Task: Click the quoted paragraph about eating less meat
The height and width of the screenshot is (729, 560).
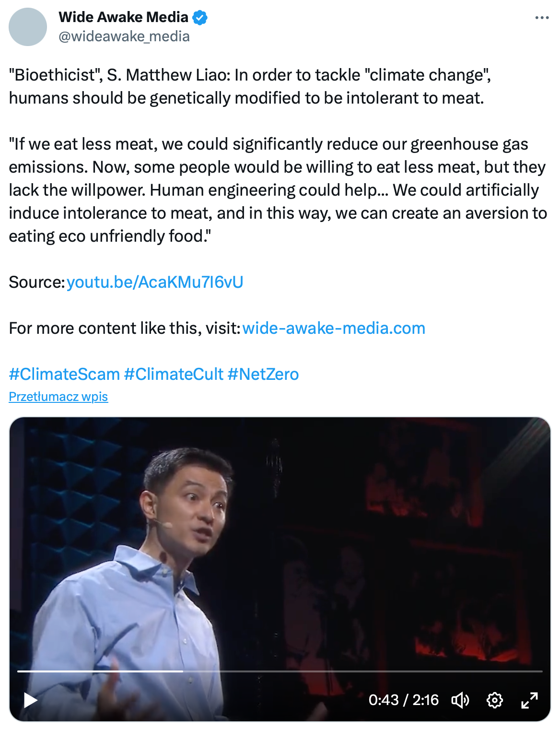Action: click(277, 190)
